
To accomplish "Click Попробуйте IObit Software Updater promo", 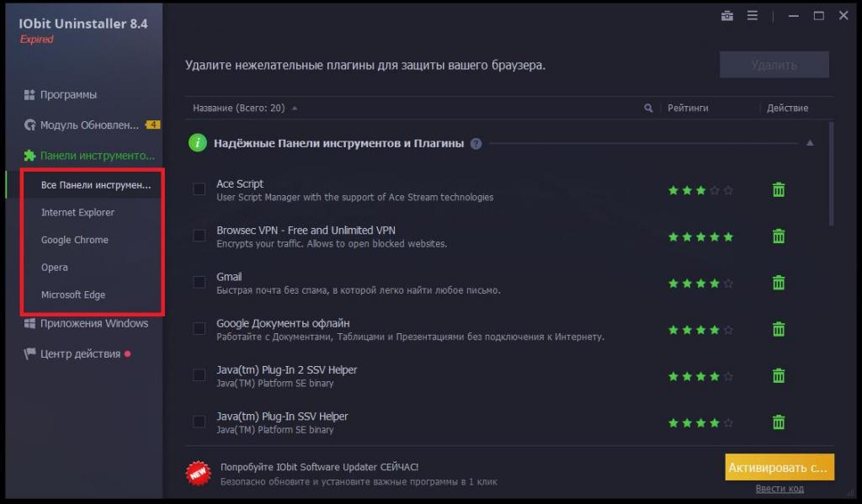I will click(319, 467).
